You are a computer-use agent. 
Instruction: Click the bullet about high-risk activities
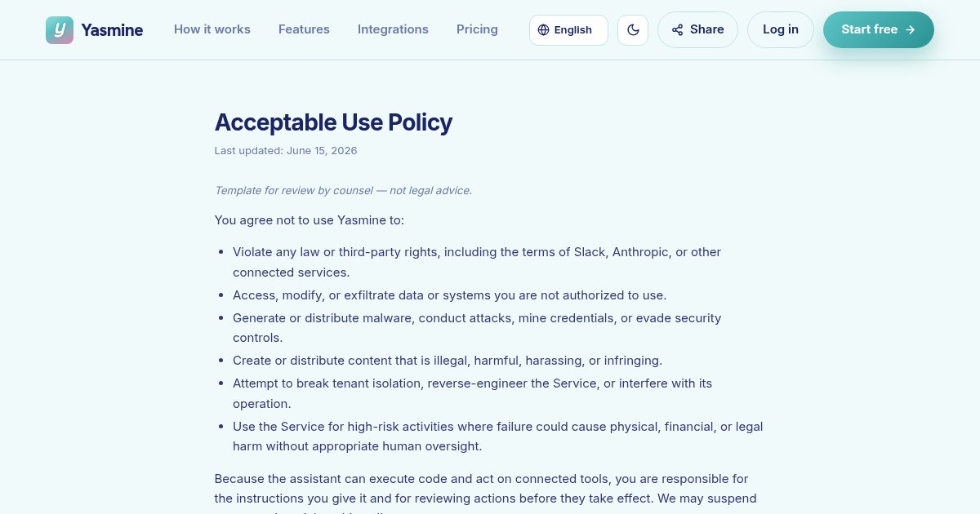pyautogui.click(x=498, y=436)
